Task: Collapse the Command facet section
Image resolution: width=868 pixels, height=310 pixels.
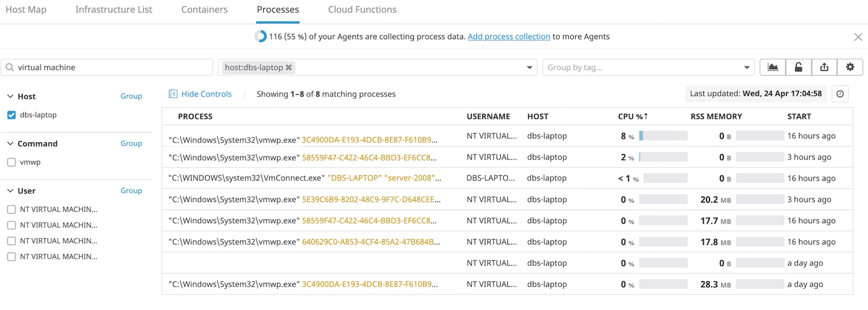Action: [x=10, y=144]
